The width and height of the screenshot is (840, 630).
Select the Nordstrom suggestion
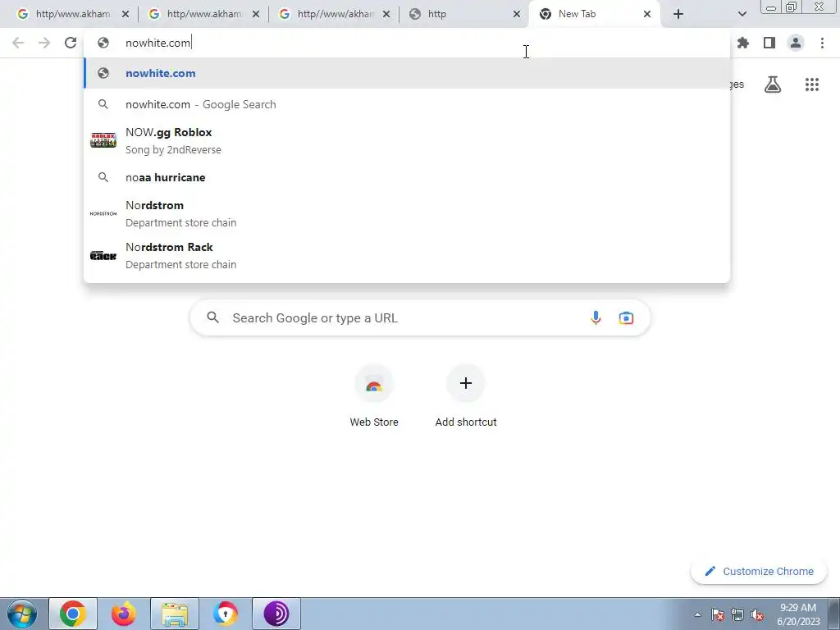click(x=407, y=213)
